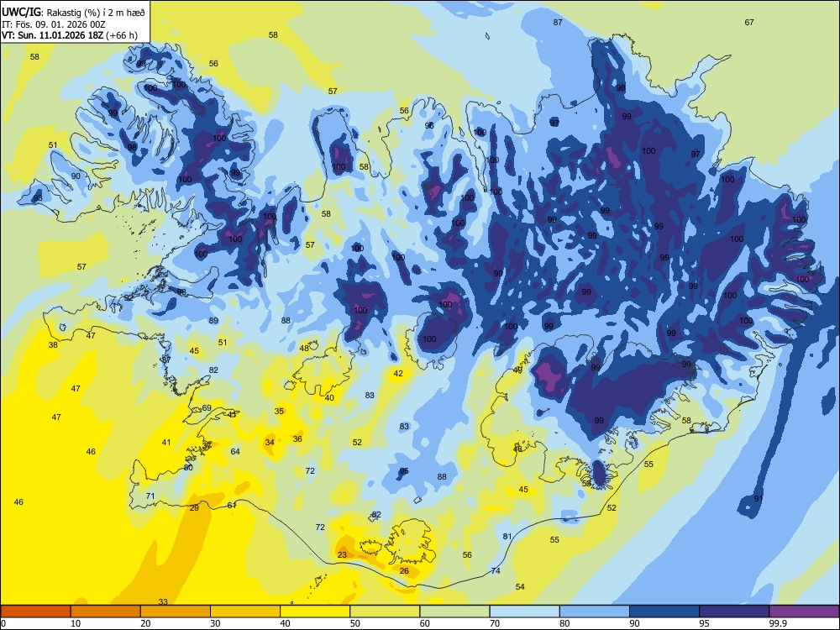
Task: Select the '64' humidity value
Action: [x=235, y=452]
